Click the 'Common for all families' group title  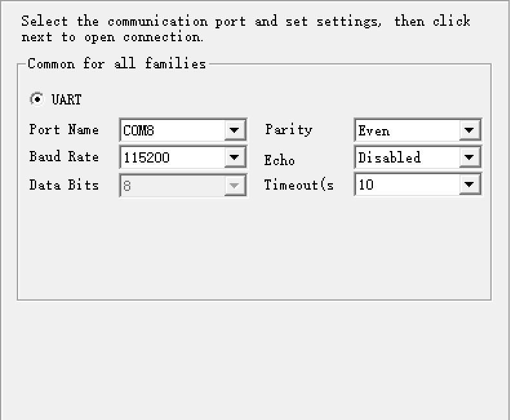[x=117, y=64]
